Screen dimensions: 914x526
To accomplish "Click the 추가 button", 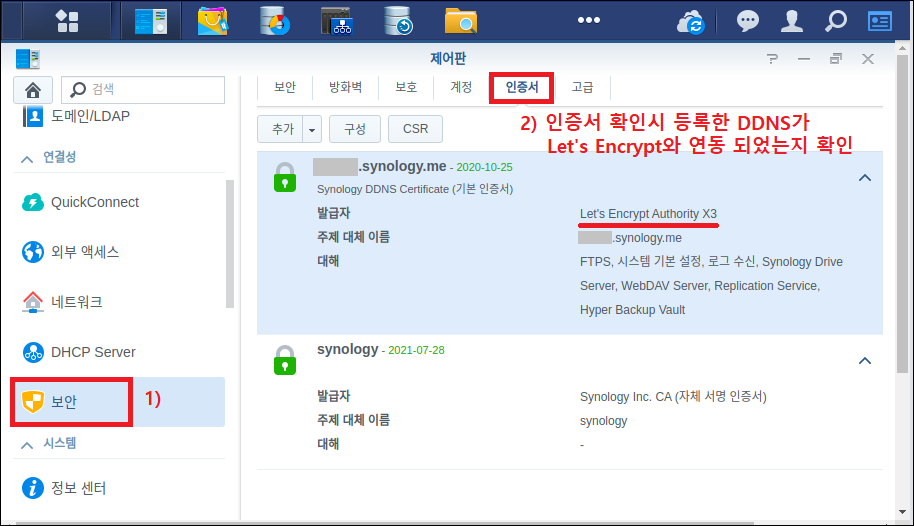I will point(280,129).
